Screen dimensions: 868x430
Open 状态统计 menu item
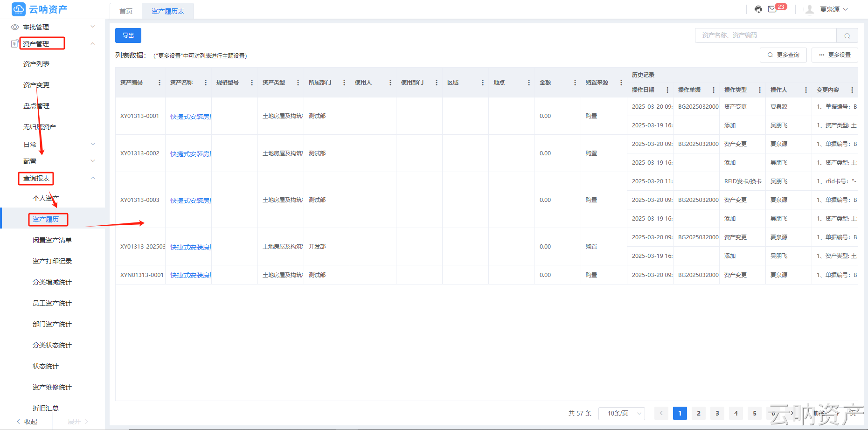pos(46,366)
